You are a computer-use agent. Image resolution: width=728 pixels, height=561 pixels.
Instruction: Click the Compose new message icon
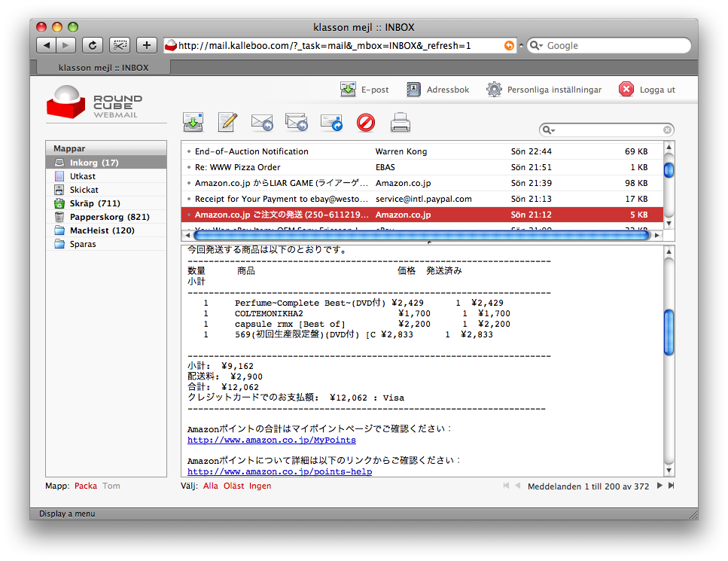227,123
